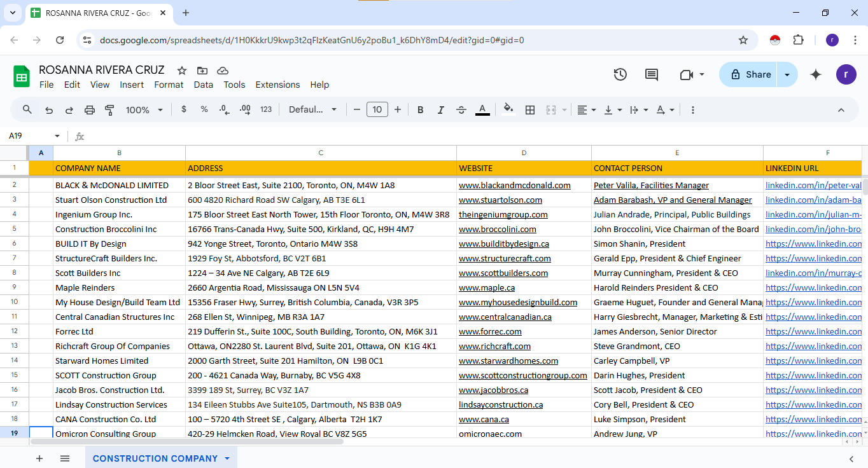Activate the paint format tool

(109, 110)
